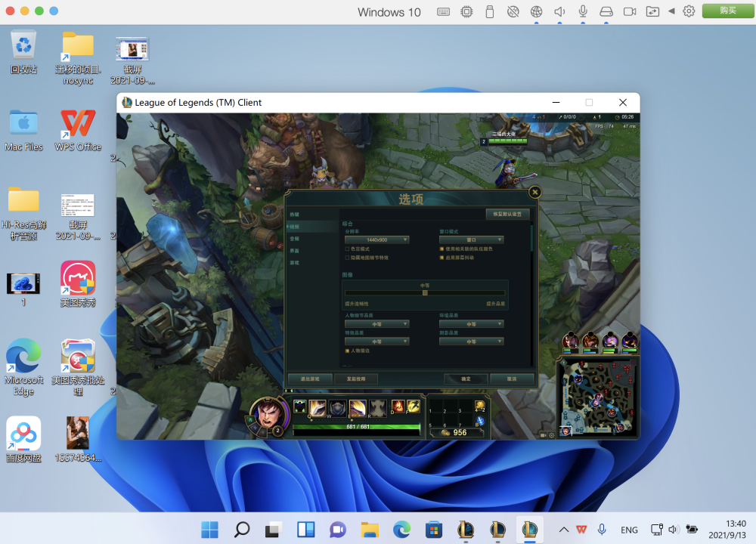
Task: Click the 恢复默认设置 button
Action: pyautogui.click(x=507, y=214)
